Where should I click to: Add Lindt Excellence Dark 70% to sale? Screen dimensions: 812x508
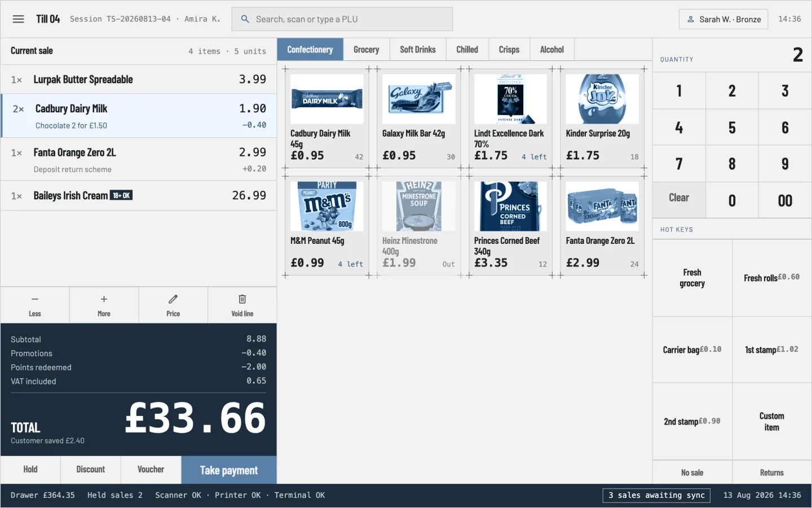pyautogui.click(x=510, y=119)
